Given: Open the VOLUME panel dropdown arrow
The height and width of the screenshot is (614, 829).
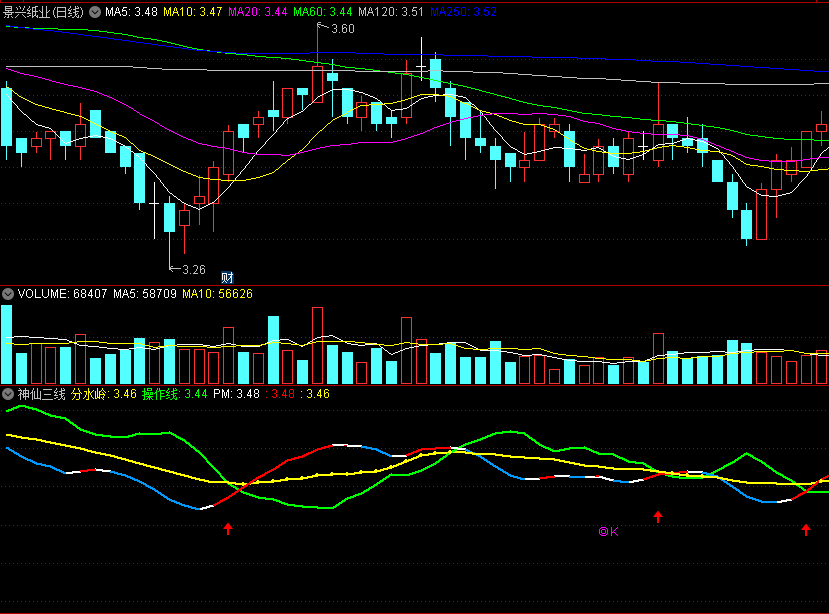Looking at the screenshot, I should pyautogui.click(x=8, y=294).
